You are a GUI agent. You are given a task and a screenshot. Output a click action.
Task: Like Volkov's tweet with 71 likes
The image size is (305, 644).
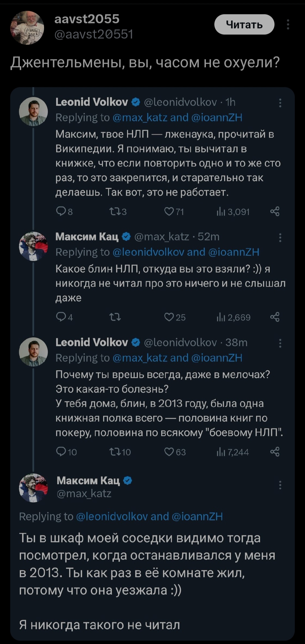pyautogui.click(x=169, y=211)
